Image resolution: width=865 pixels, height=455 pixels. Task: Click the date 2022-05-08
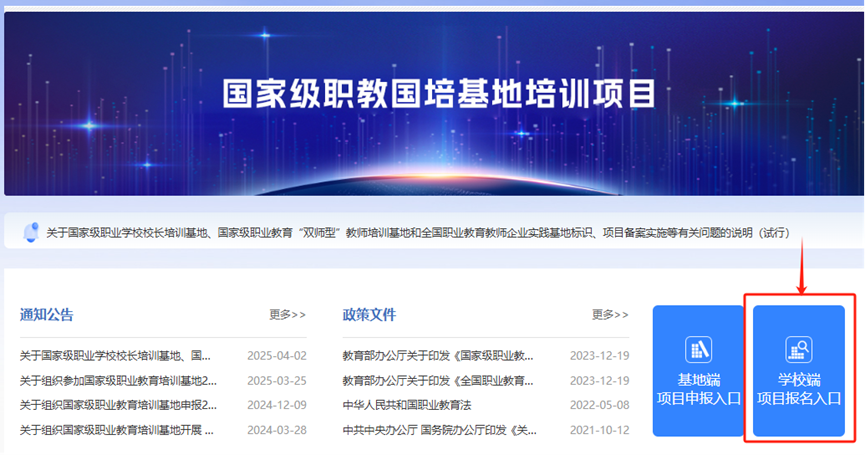click(x=600, y=405)
